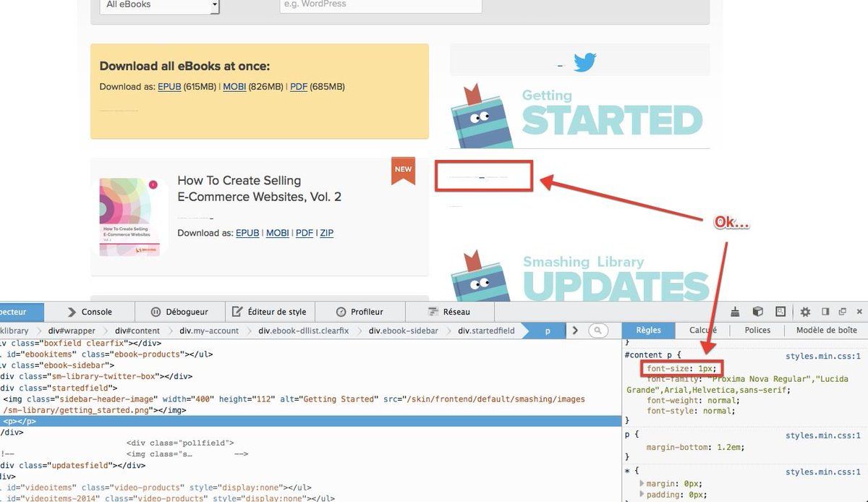Screen dimensions: 868x502
Task: Open styles.min.css:1 link for p rule
Action: 823,435
